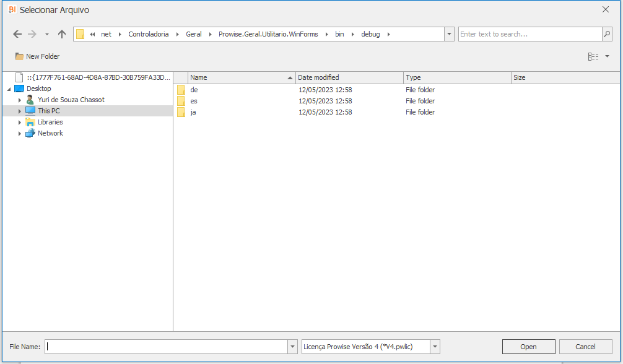The image size is (623, 364).
Task: Jump to Prowise.Geral.Utilitario.WinForms breadcrumb
Action: click(x=268, y=34)
